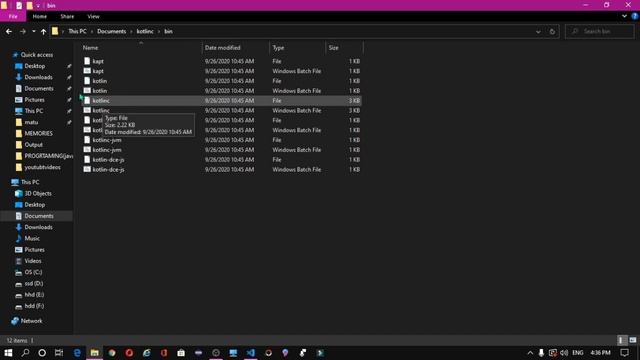The width and height of the screenshot is (640, 360).
Task: Expand the ribbon with chevron
Action: [x=624, y=16]
